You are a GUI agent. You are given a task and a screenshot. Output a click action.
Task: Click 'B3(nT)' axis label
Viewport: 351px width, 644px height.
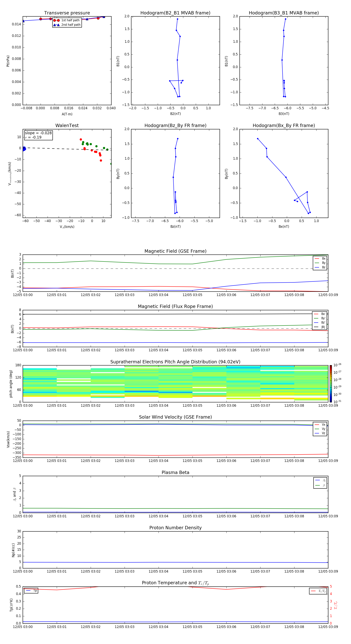[284, 114]
